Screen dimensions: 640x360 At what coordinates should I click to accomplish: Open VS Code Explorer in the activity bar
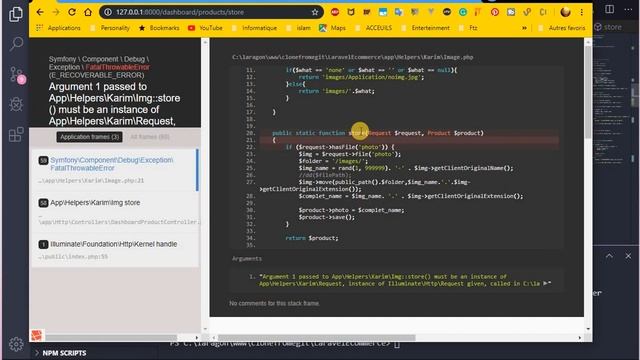click(x=16, y=14)
